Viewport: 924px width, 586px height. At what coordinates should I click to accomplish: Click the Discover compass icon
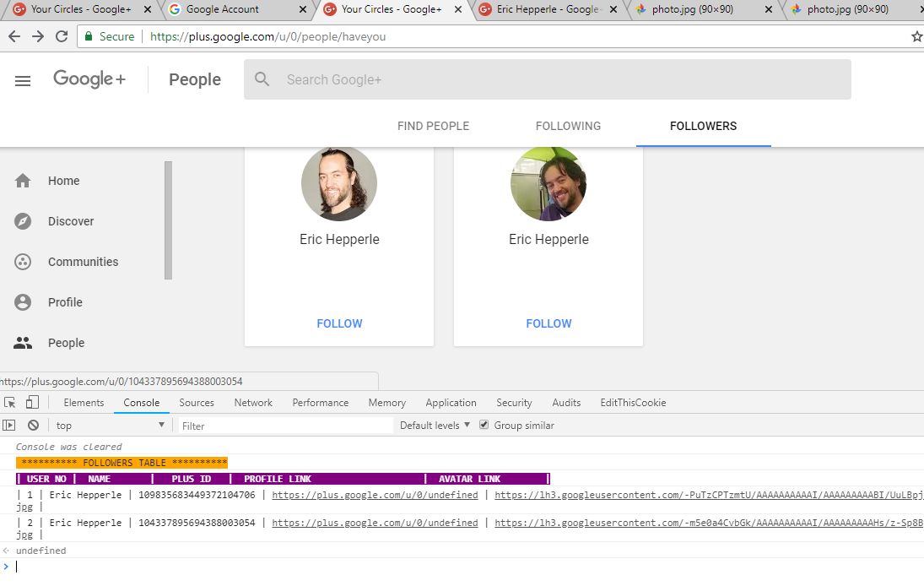23,221
